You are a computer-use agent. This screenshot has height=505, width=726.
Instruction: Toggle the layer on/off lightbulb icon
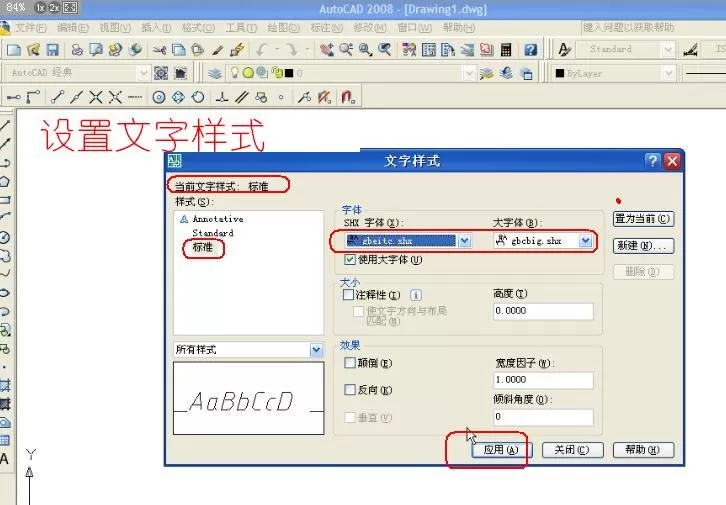235,73
